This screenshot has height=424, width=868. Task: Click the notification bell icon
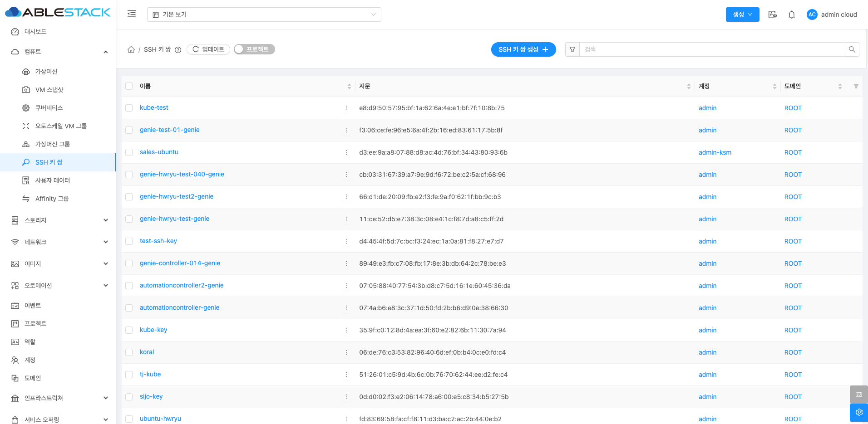point(791,15)
